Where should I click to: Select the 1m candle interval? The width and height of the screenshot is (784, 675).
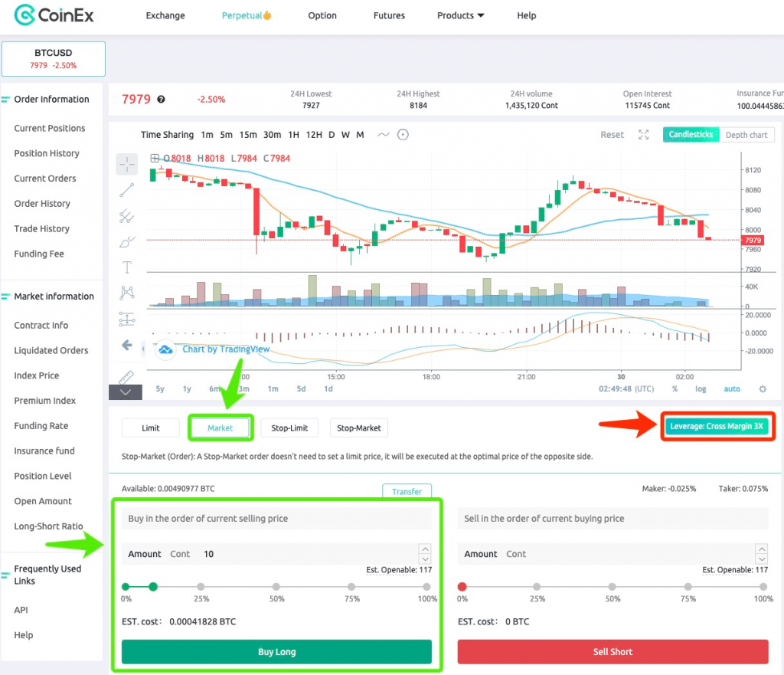point(207,135)
